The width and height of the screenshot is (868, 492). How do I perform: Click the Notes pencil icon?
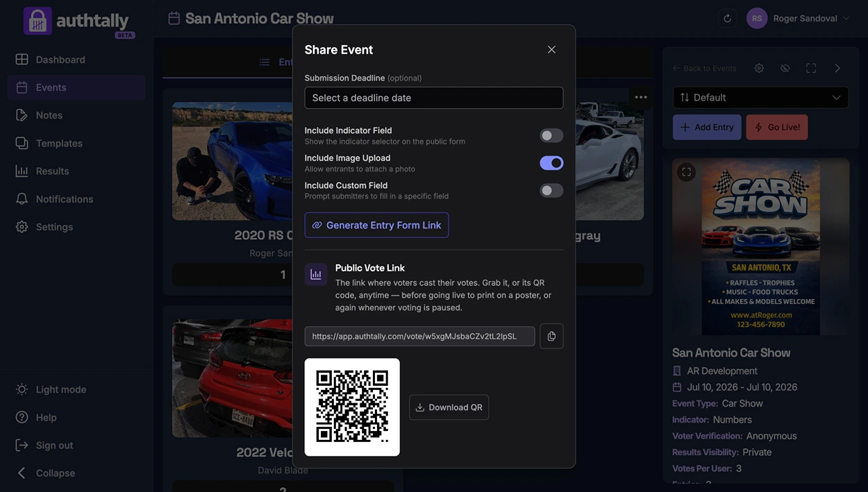pyautogui.click(x=22, y=115)
